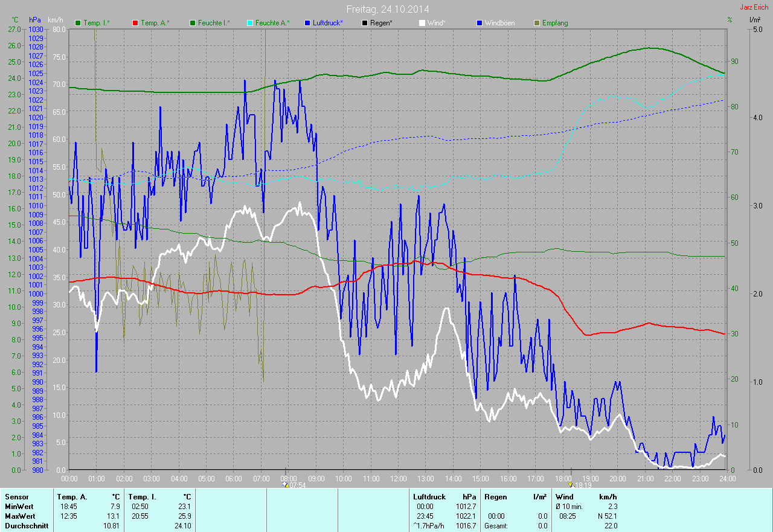The height and width of the screenshot is (532, 773).
Task: Click the sunset marker at 18:19
Action: click(x=571, y=484)
